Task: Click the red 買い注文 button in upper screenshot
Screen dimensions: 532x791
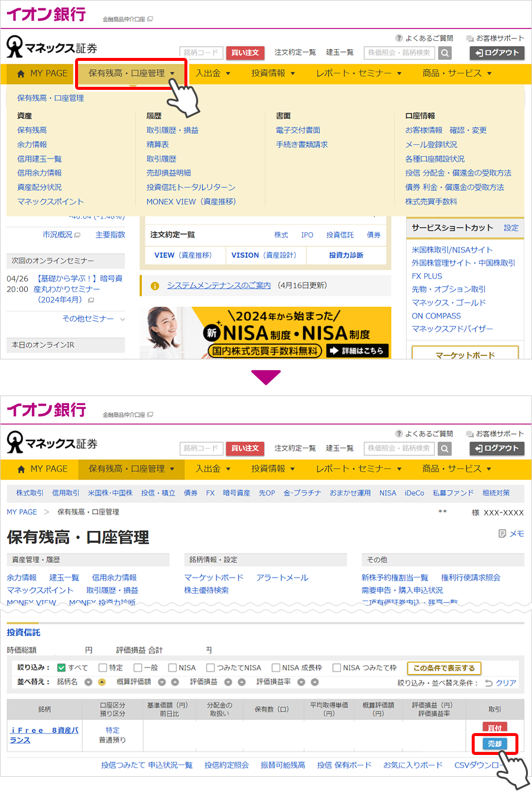Action: [245, 53]
